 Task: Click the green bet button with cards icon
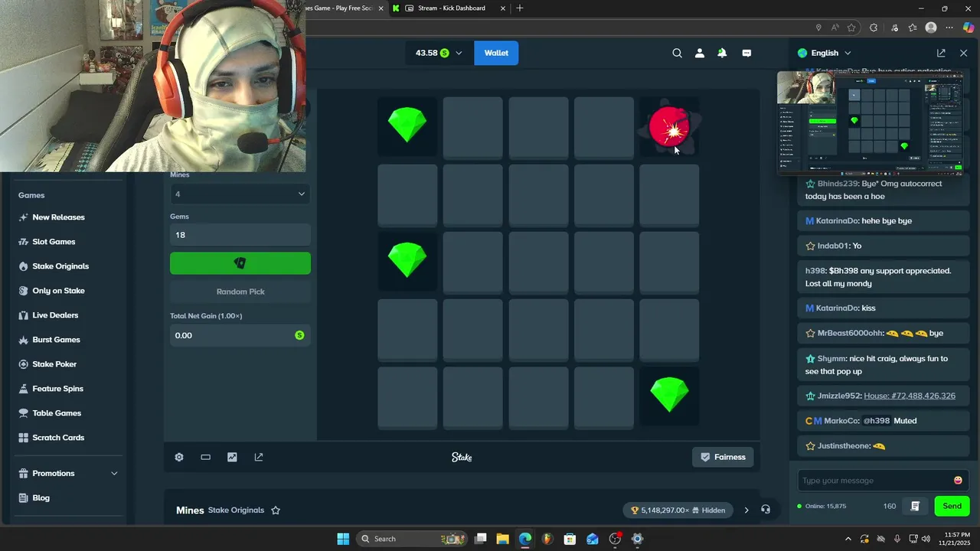(240, 263)
